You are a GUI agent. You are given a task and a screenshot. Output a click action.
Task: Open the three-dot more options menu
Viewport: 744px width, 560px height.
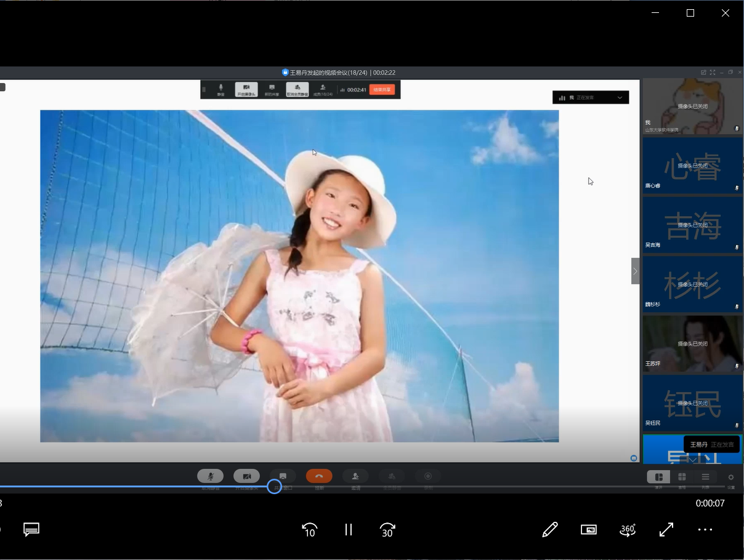click(705, 530)
